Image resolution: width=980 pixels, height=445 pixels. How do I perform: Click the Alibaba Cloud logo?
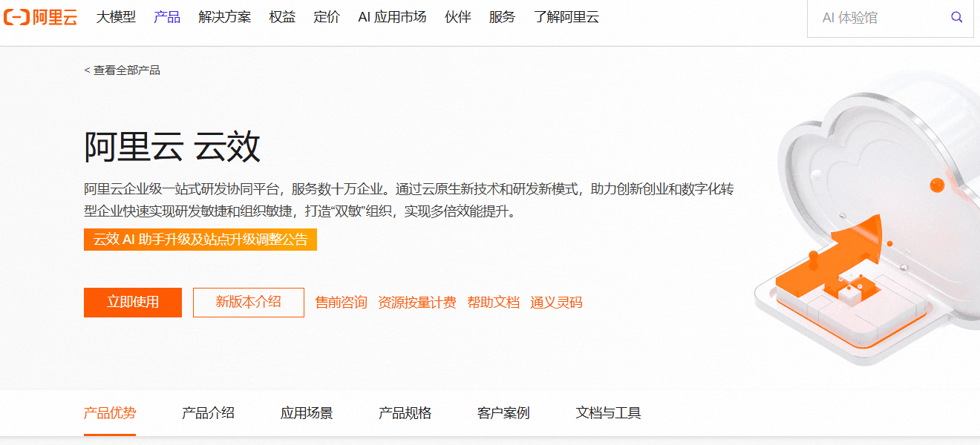point(40,17)
